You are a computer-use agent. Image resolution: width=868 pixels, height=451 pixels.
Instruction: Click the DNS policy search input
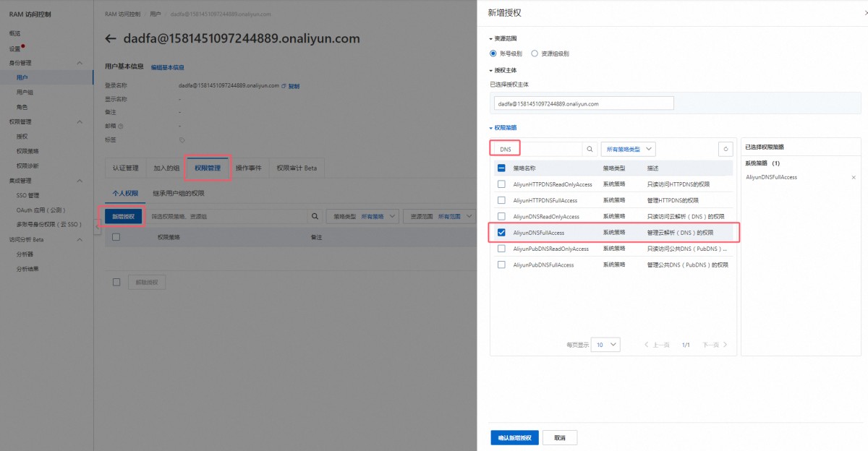coord(537,149)
